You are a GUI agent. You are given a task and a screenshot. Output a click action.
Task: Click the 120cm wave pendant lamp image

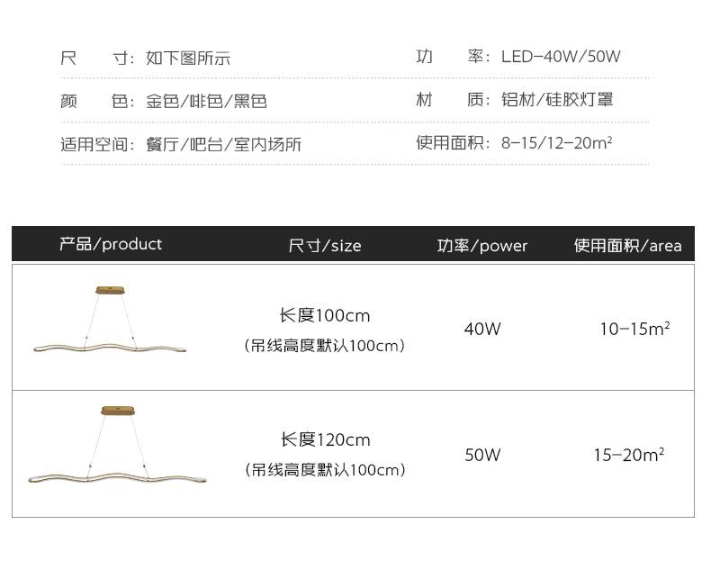coord(118,448)
